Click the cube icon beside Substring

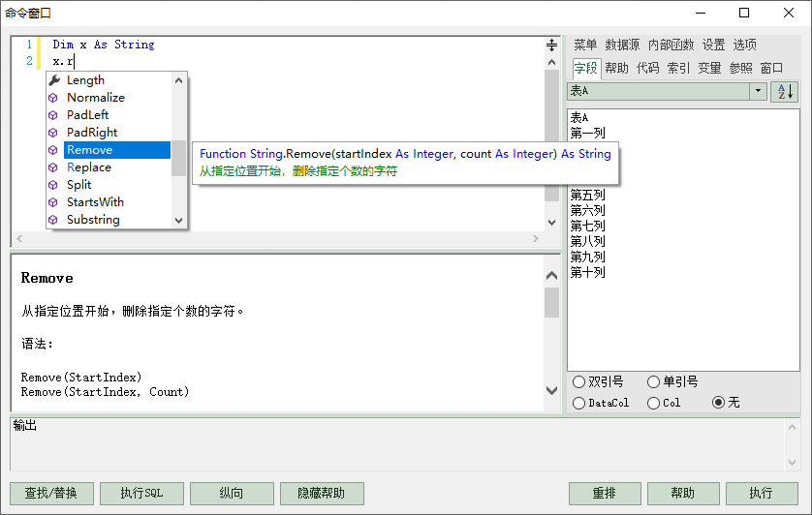53,220
